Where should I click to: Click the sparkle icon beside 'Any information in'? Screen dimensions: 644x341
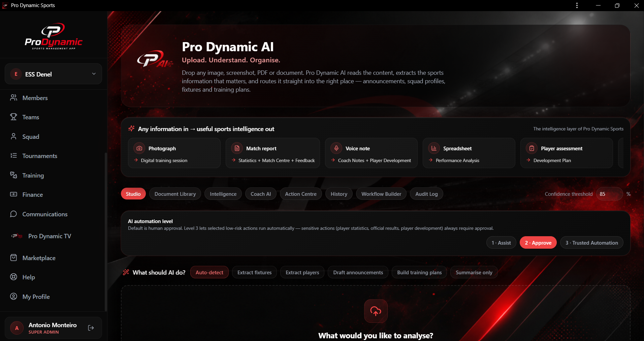[x=131, y=129]
